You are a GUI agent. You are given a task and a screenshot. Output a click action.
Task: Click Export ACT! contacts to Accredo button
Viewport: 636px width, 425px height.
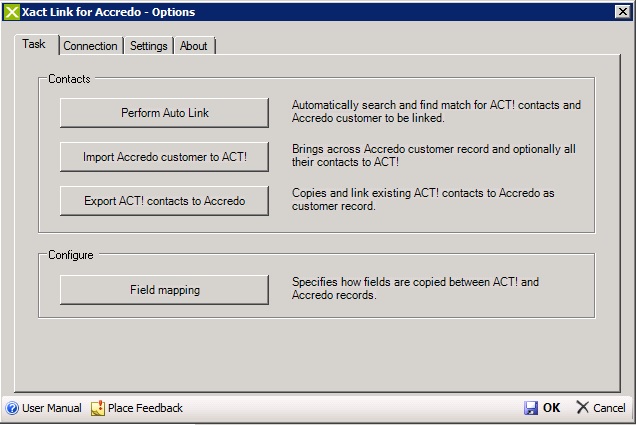click(164, 201)
